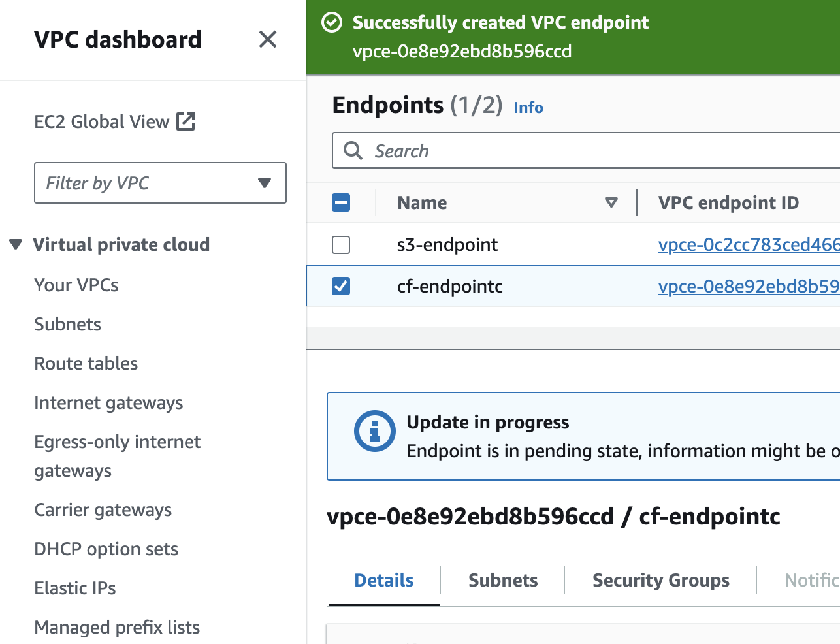This screenshot has width=840, height=644.
Task: Uncheck the cf-endpointc row checkbox
Action: tap(341, 286)
